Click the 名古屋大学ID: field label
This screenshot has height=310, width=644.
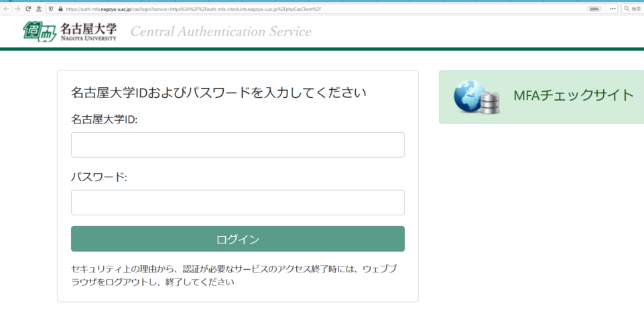coord(105,119)
